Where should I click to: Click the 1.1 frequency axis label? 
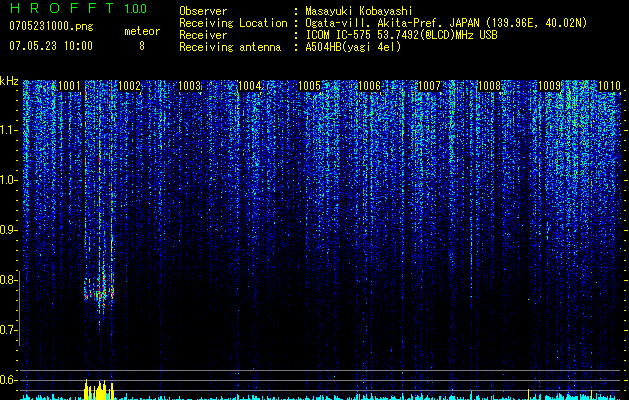tap(7, 130)
